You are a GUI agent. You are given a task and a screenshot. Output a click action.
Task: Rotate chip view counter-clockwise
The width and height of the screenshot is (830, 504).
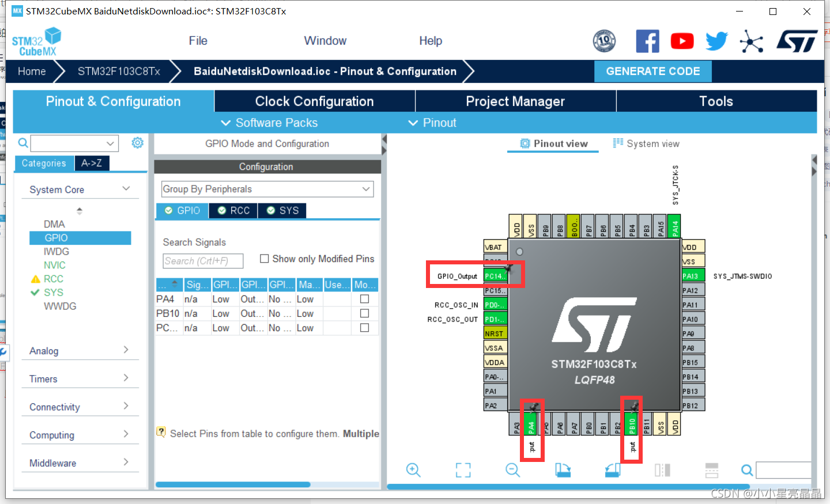pyautogui.click(x=613, y=470)
